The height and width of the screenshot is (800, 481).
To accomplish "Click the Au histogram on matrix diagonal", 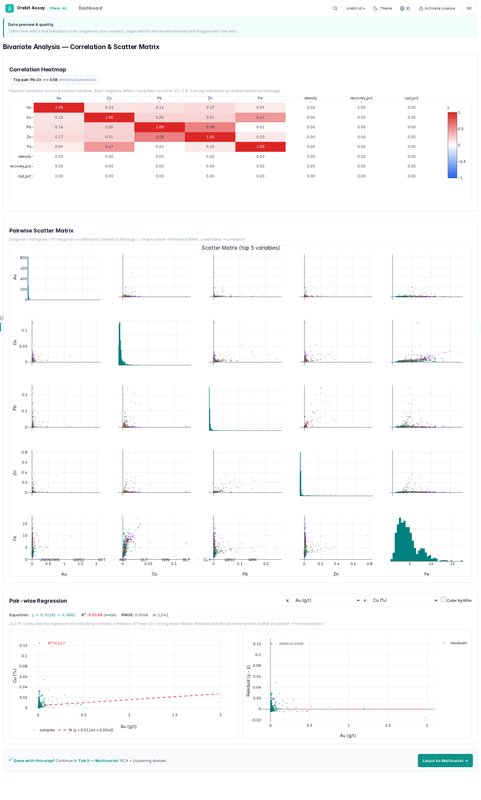I will coord(63,278).
